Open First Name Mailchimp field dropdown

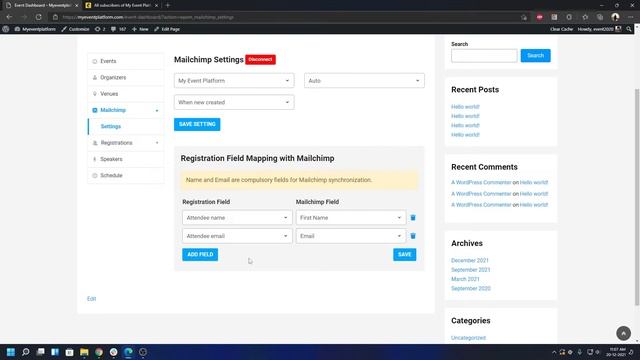(351, 218)
